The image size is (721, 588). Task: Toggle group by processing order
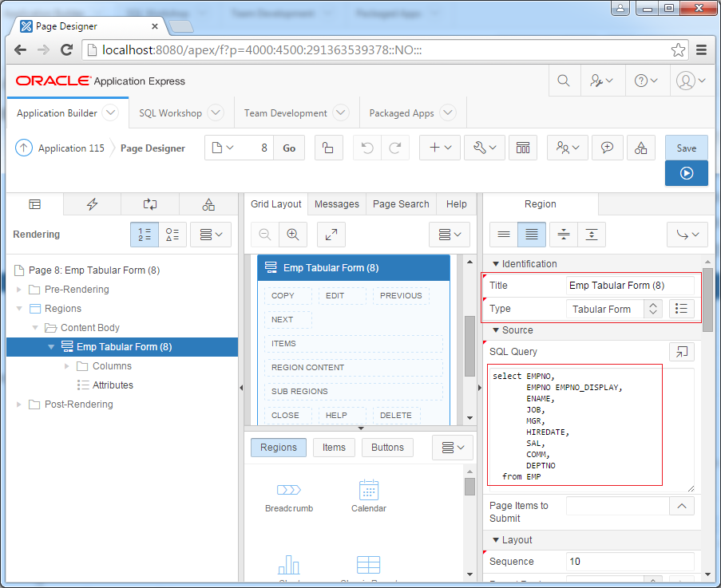145,235
